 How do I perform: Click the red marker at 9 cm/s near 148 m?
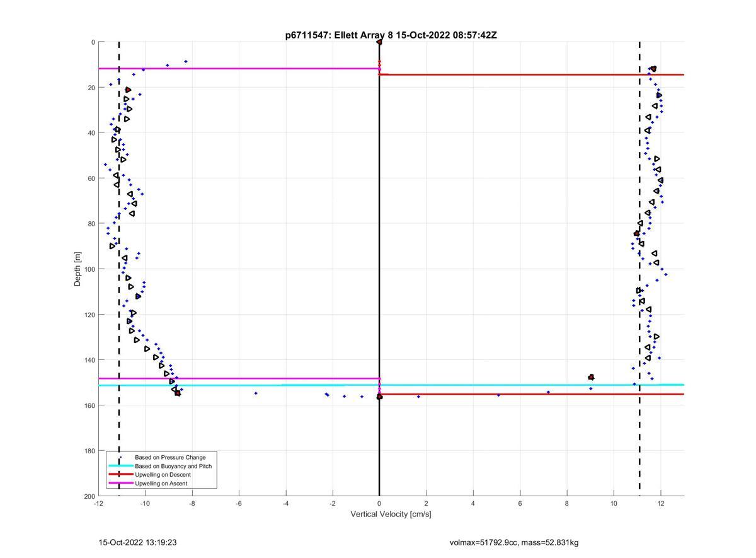pyautogui.click(x=591, y=377)
